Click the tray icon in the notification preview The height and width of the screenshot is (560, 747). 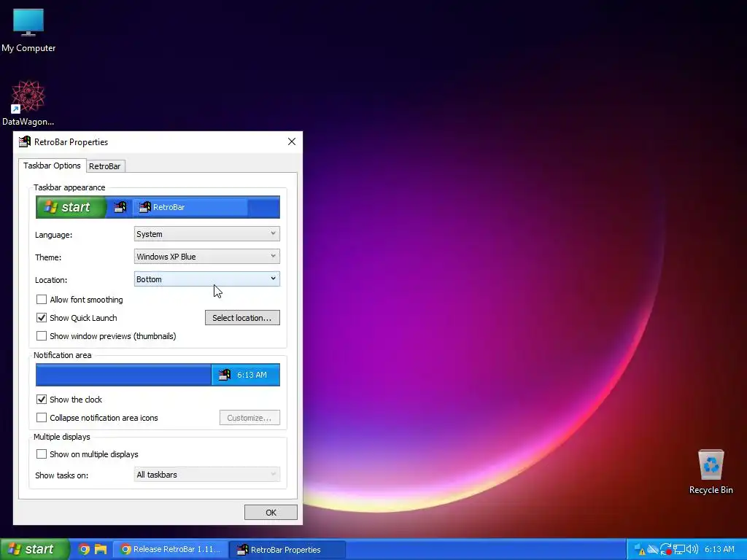tap(225, 376)
